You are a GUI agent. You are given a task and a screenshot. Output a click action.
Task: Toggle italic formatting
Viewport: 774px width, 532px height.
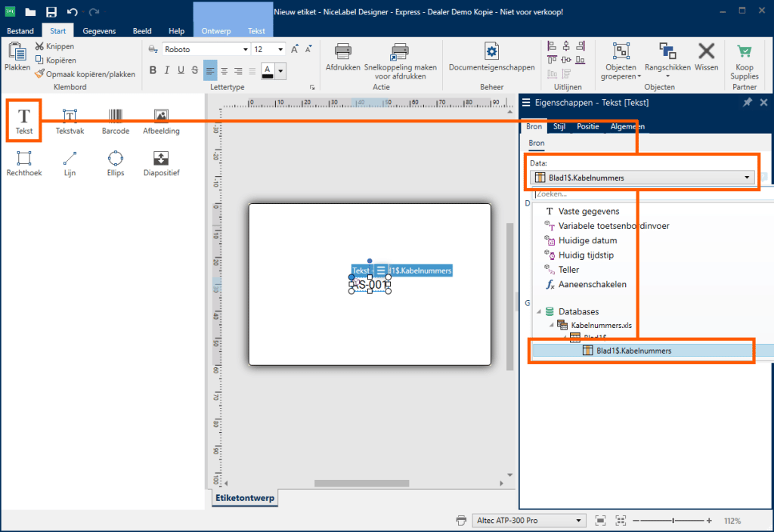point(167,70)
